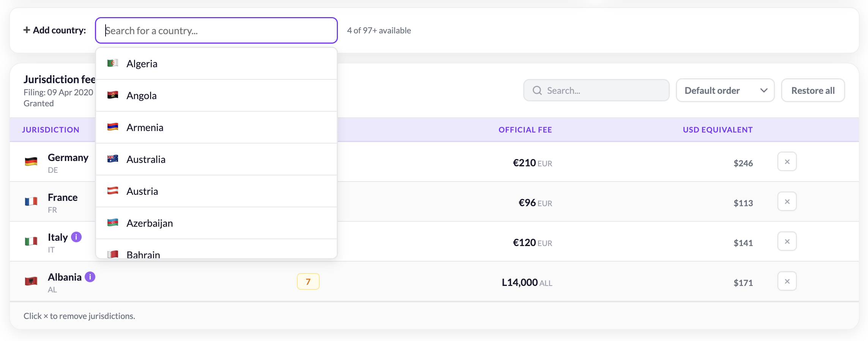868x341 pixels.
Task: Click the Restore all button
Action: click(813, 90)
